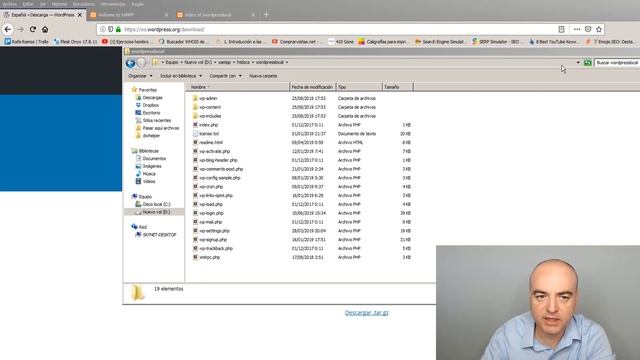This screenshot has height=360, width=640.
Task: Click Explorer search box Buscar wordpresslocal
Action: (617, 62)
